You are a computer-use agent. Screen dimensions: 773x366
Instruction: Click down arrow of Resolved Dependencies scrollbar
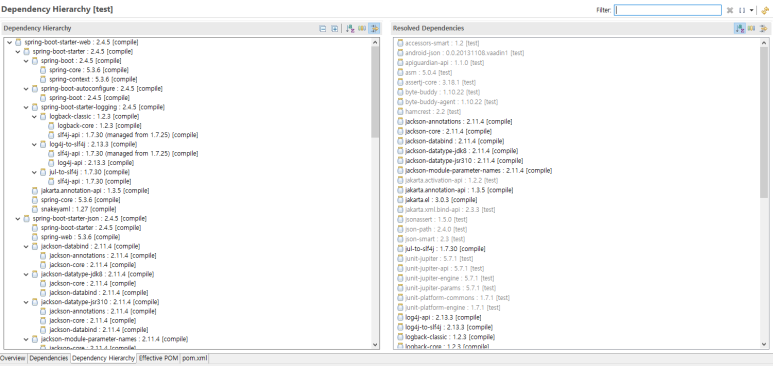pyautogui.click(x=765, y=345)
